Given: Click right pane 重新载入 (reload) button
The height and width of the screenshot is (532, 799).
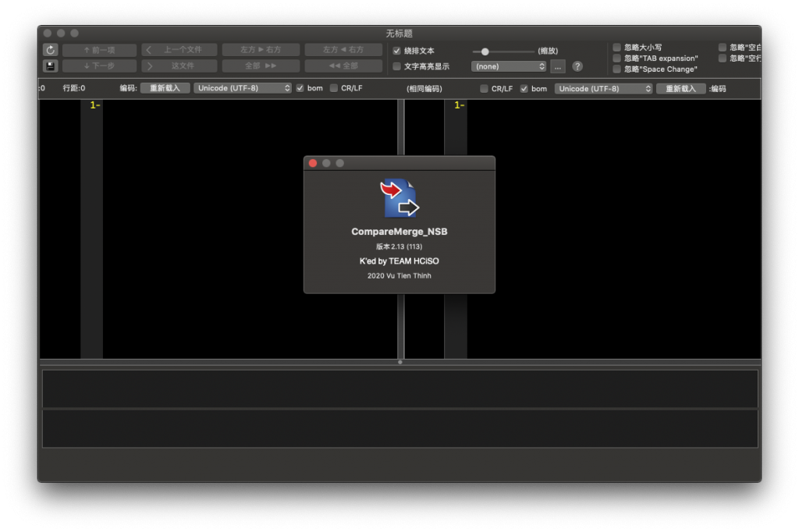Looking at the screenshot, I should [680, 89].
